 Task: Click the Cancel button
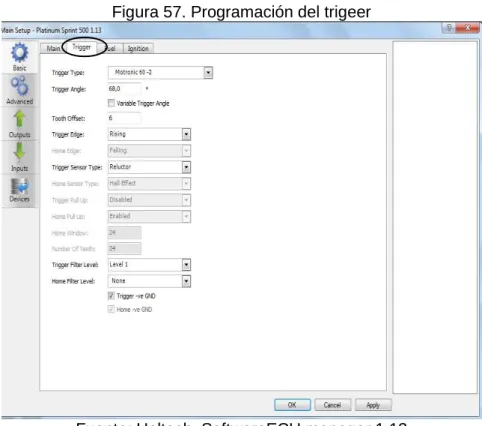click(332, 405)
